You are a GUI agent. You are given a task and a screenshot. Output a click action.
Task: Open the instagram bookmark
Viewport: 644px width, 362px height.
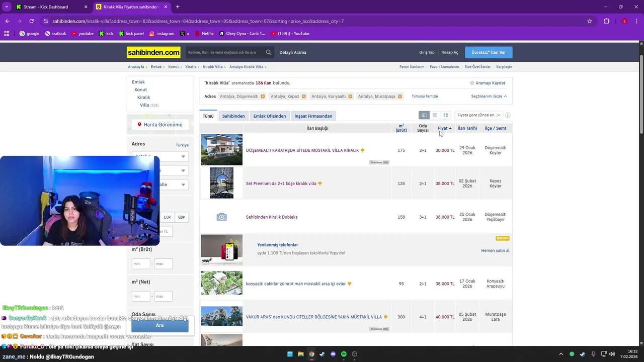click(x=162, y=34)
